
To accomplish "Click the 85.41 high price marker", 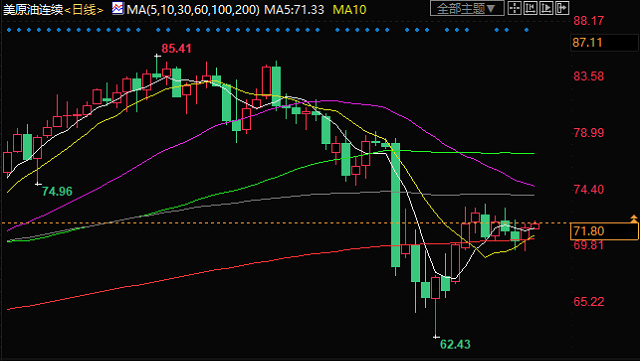I will (x=176, y=49).
